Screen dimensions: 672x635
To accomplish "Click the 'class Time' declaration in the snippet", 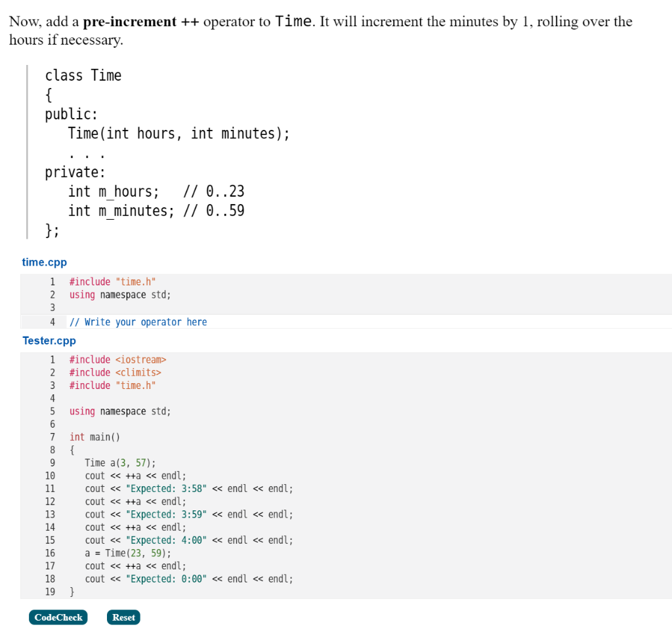I will pyautogui.click(x=83, y=75).
